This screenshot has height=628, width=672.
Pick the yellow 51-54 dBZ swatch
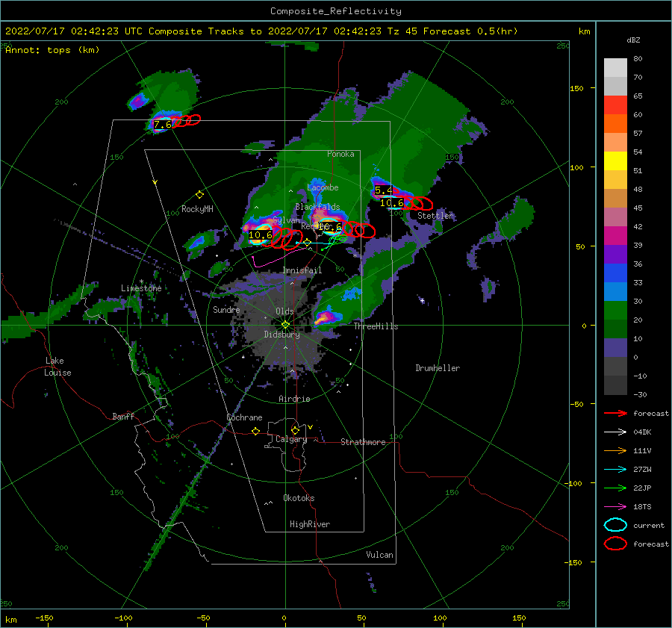point(615,161)
